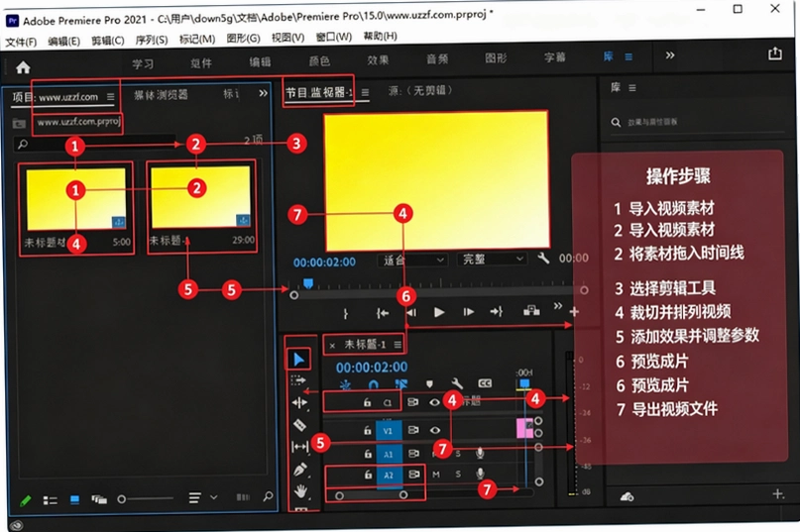Image resolution: width=800 pixels, height=532 pixels.
Task: Open the Button Editor plus icon
Action: click(575, 312)
